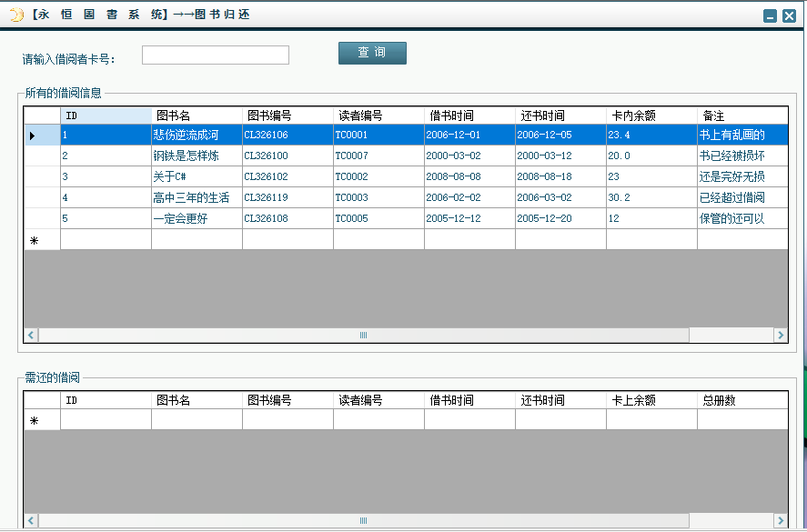
Task: Click 图书名 header in borrowing info table
Action: click(197, 115)
